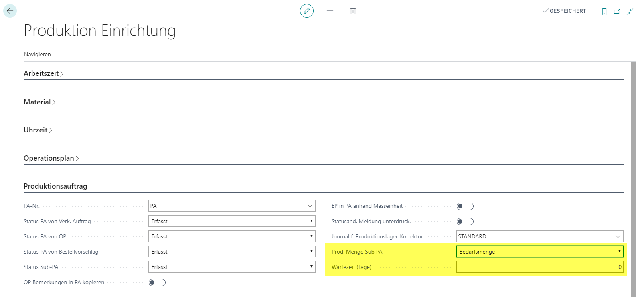Click the vertical scrollbar of the page
This screenshot has width=644, height=297.
[x=634, y=179]
